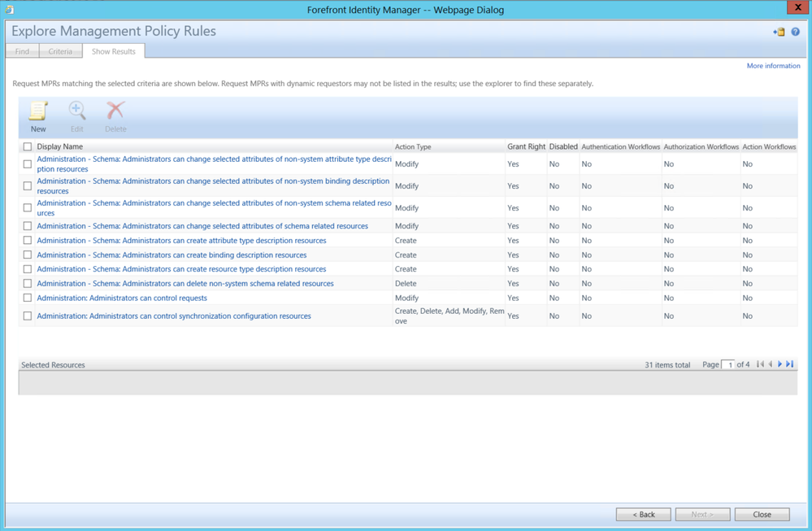
Task: Click the page number input field
Action: click(727, 364)
